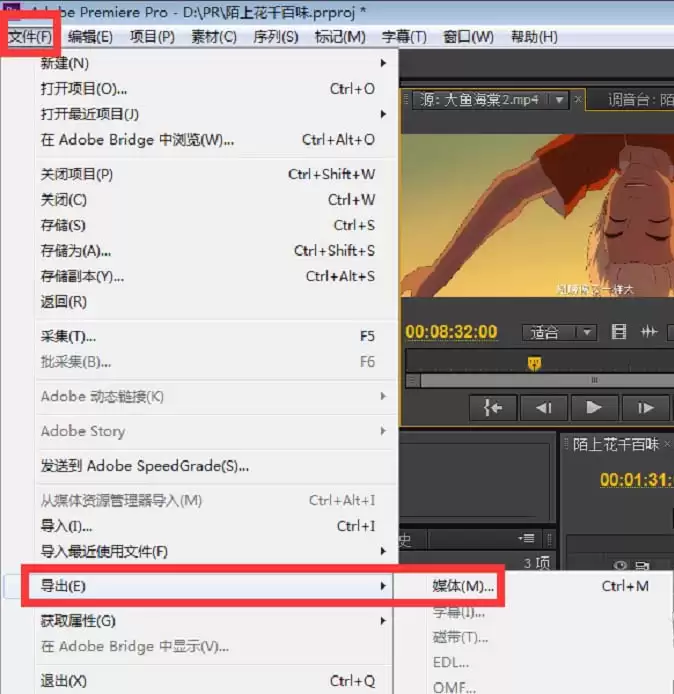Image resolution: width=674 pixels, height=694 pixels.
Task: Select 在 Adobe Bridge 中浏览(W)...
Action: pos(216,140)
